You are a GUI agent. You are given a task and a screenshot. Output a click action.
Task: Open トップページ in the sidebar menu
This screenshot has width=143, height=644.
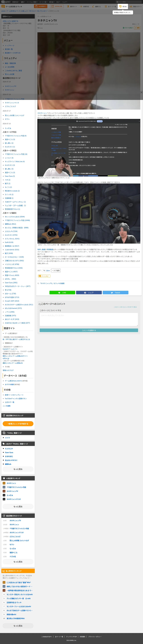tap(10, 46)
